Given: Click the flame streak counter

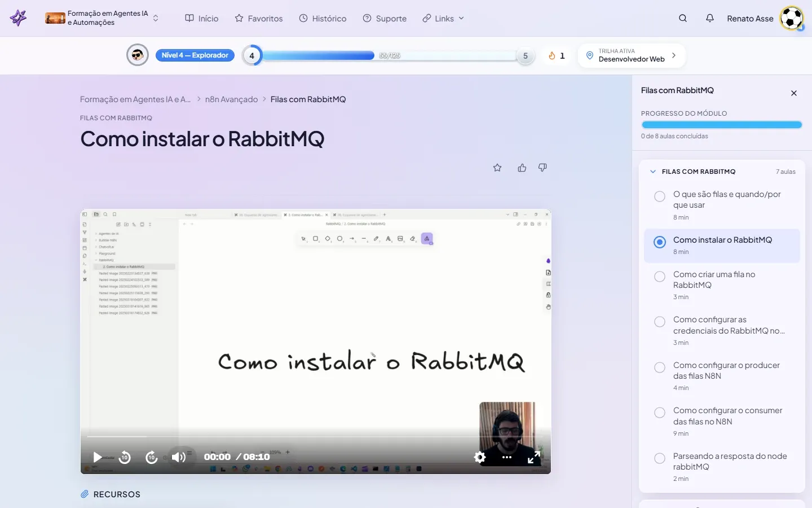Looking at the screenshot, I should (x=557, y=55).
